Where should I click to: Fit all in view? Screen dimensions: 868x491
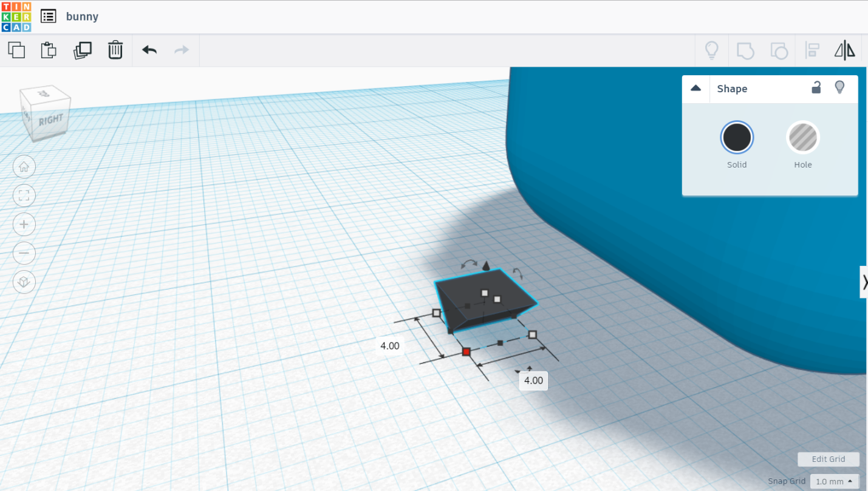pyautogui.click(x=24, y=195)
